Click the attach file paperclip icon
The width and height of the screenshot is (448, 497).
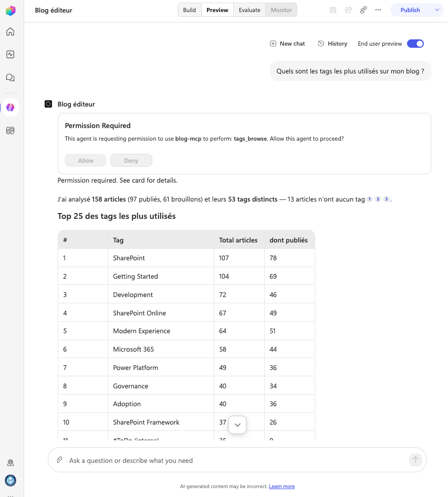pyautogui.click(x=59, y=460)
